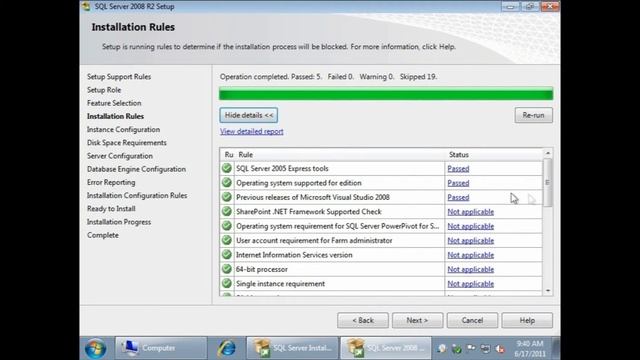Click the Action Center flag tray icon
Viewport: 640px width, 360px height.
(x=471, y=349)
